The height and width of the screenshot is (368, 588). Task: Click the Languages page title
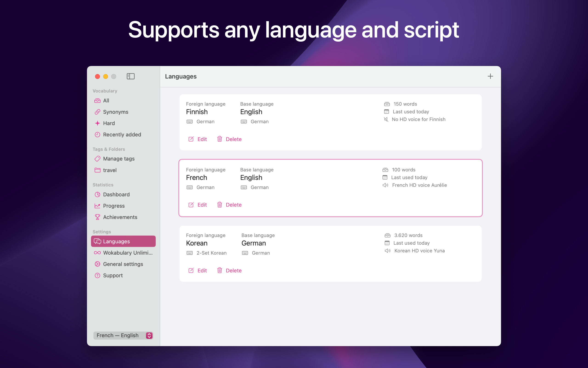click(181, 76)
